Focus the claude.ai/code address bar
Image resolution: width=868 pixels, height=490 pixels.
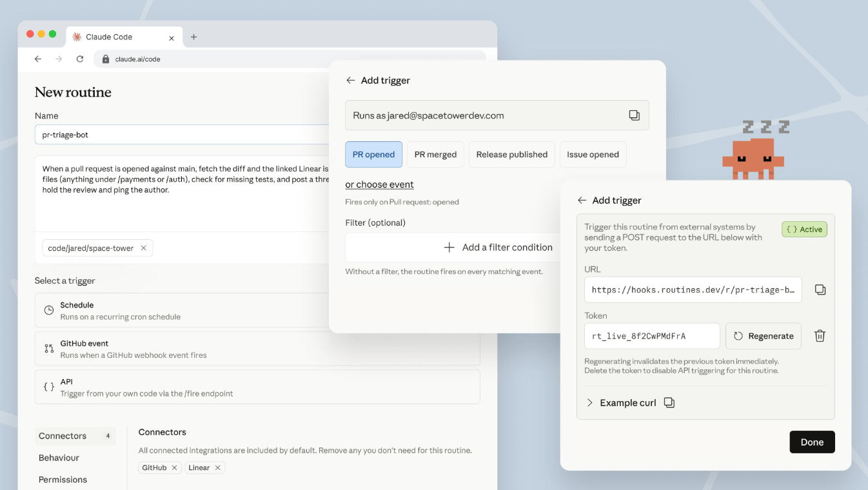click(x=290, y=59)
